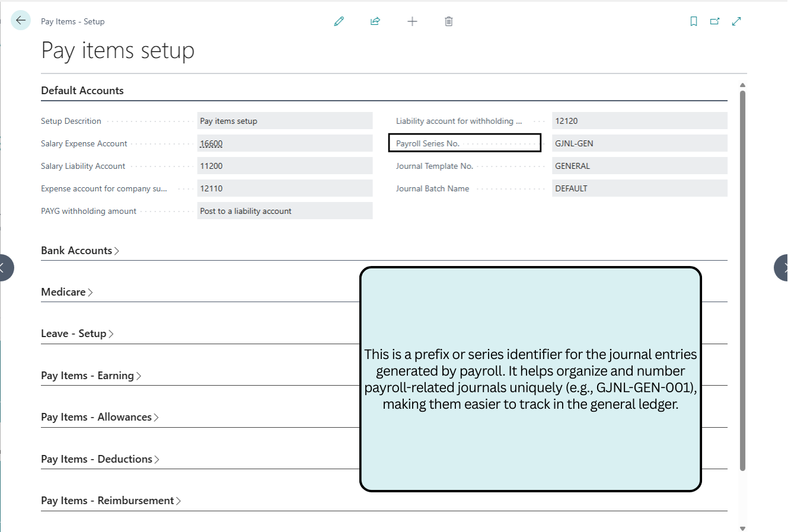Image resolution: width=788 pixels, height=532 pixels.
Task: Expand the Medicare section
Action: (66, 292)
